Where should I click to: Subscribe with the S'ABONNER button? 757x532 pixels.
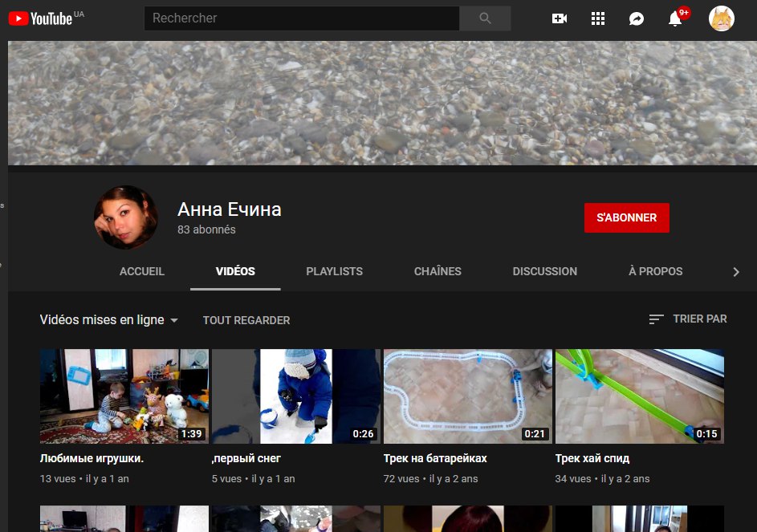tap(627, 217)
